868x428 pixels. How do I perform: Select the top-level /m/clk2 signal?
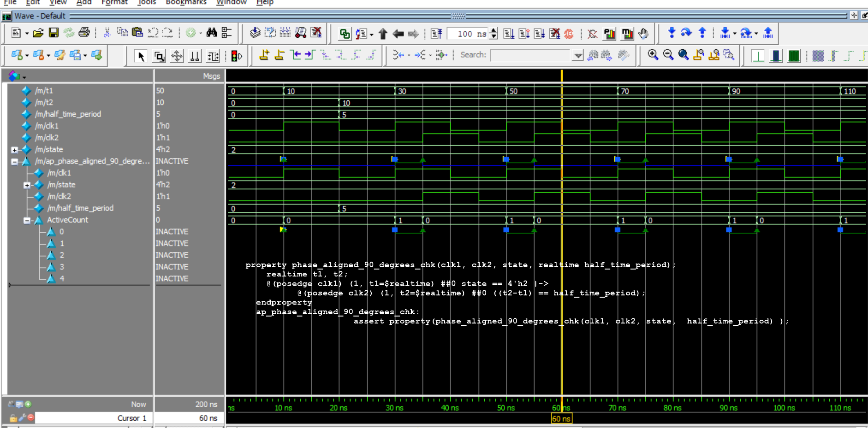(x=47, y=138)
